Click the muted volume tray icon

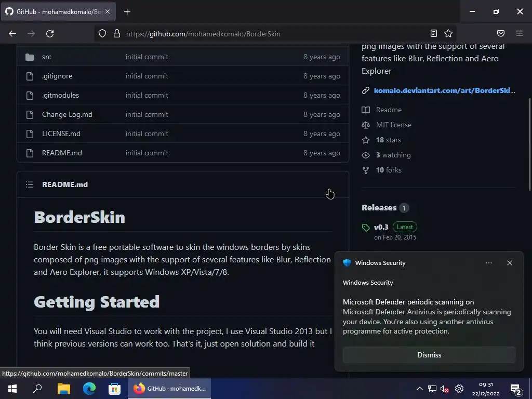tap(444, 389)
